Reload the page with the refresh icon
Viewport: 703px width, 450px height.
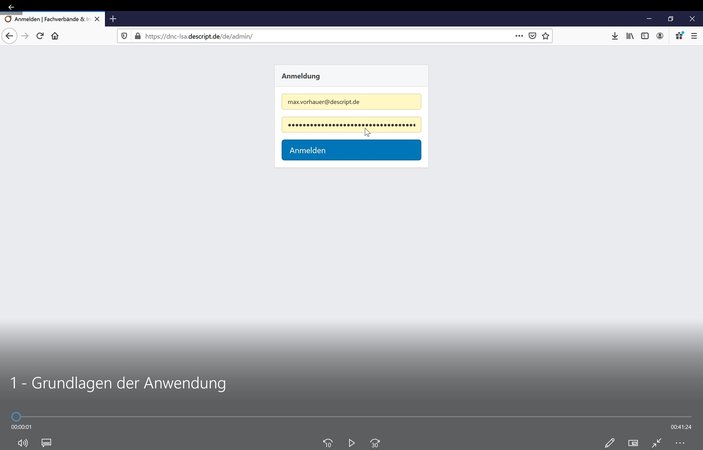[40, 36]
